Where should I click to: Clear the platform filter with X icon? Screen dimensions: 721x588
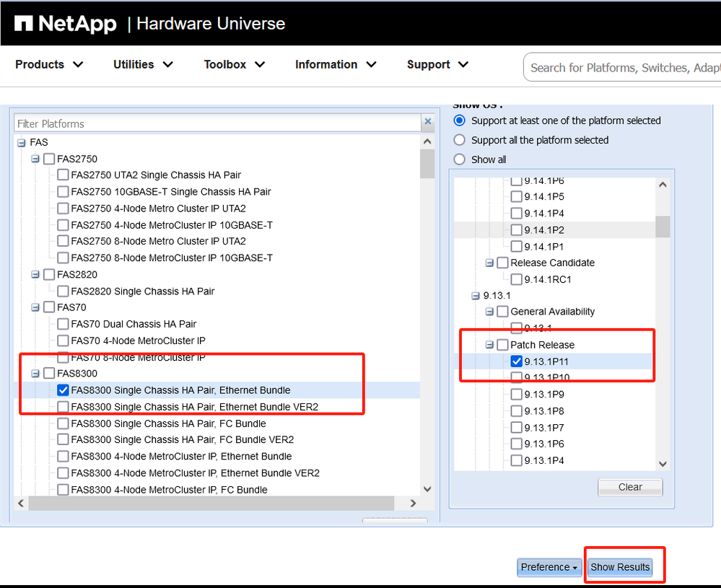tap(428, 123)
